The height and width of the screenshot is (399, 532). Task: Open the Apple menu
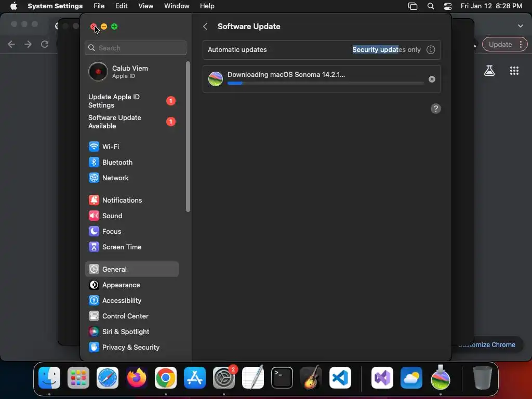coord(14,6)
